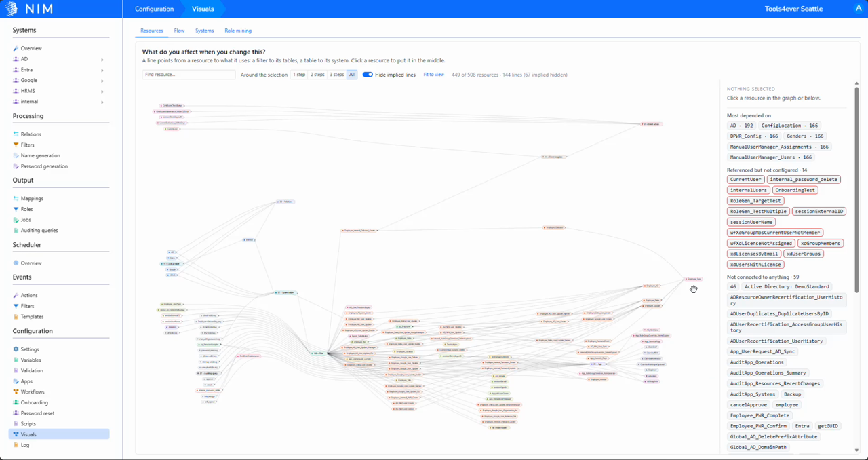Click the Jobs icon

pos(16,220)
